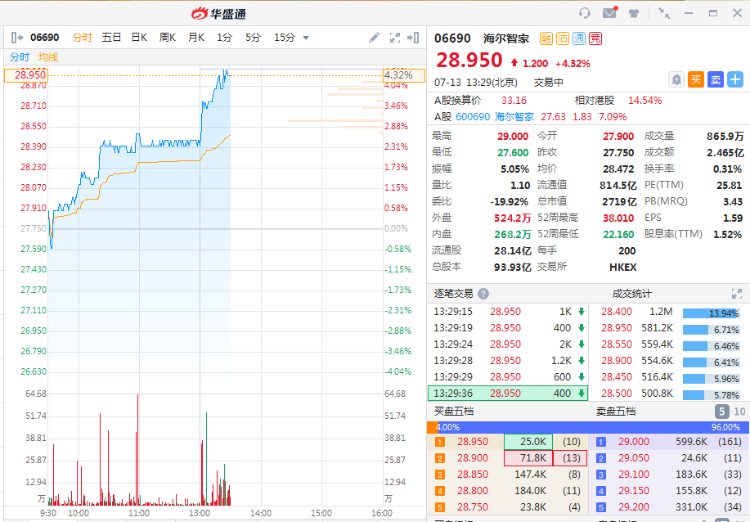The image size is (750, 522).
Task: Open the messages envelope icon
Action: point(610,12)
